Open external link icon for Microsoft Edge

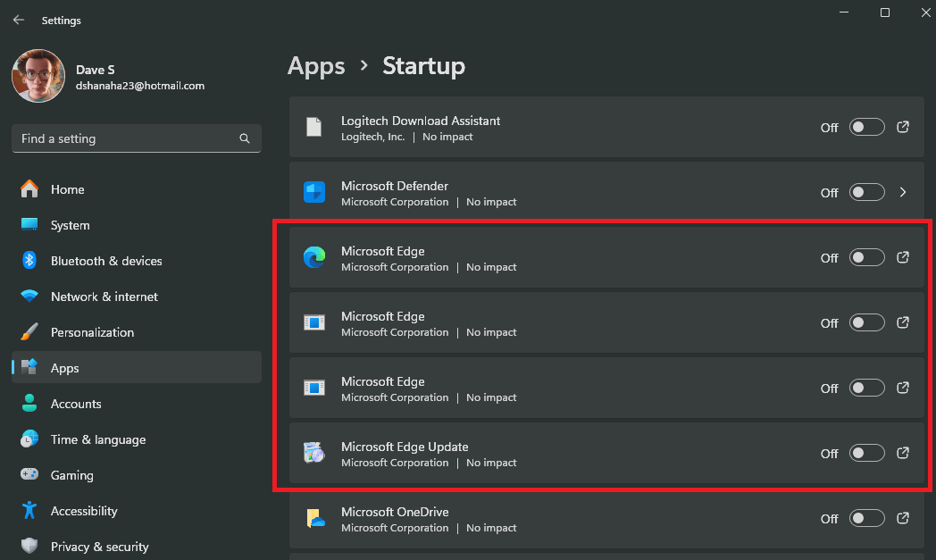tap(903, 257)
